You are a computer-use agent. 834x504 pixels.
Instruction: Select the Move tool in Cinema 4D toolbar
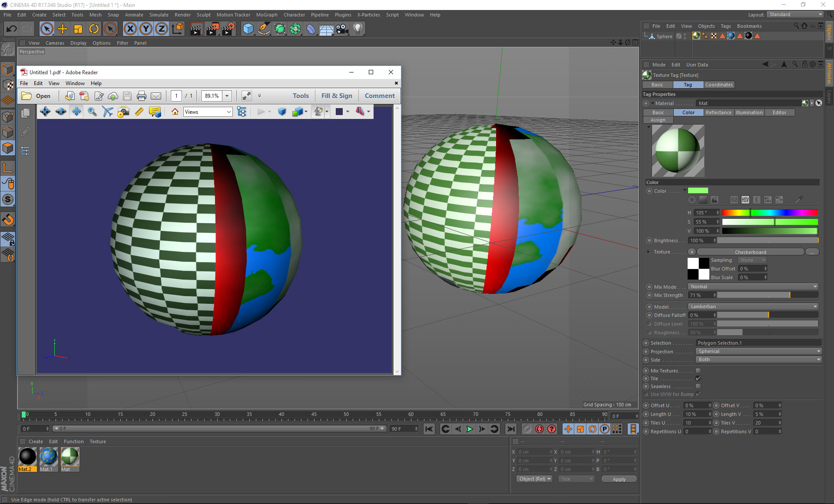click(63, 29)
